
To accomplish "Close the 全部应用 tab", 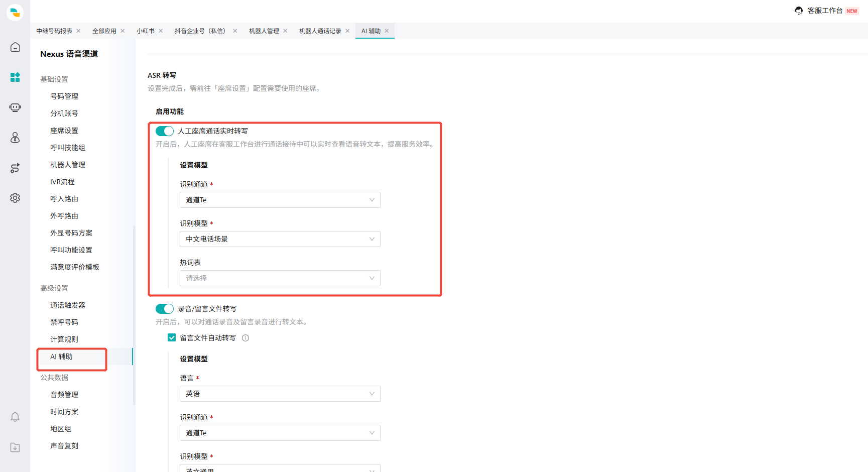I will coord(122,31).
